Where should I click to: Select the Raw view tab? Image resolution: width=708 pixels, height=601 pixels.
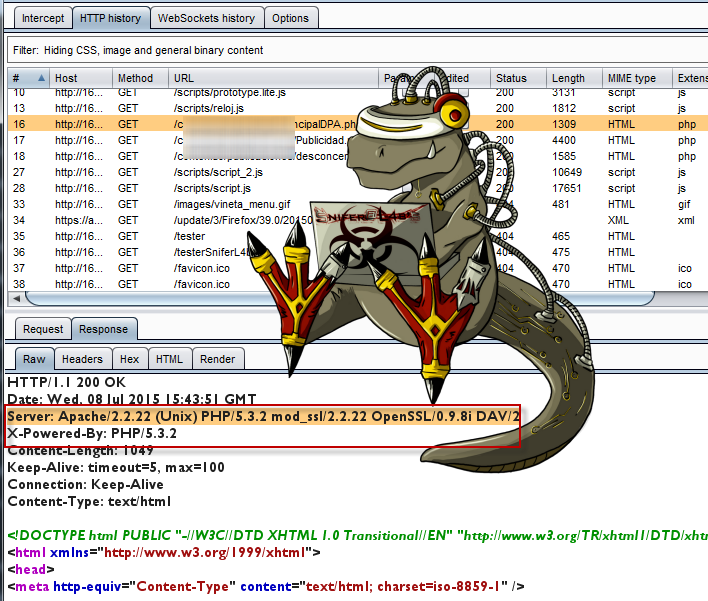point(34,359)
